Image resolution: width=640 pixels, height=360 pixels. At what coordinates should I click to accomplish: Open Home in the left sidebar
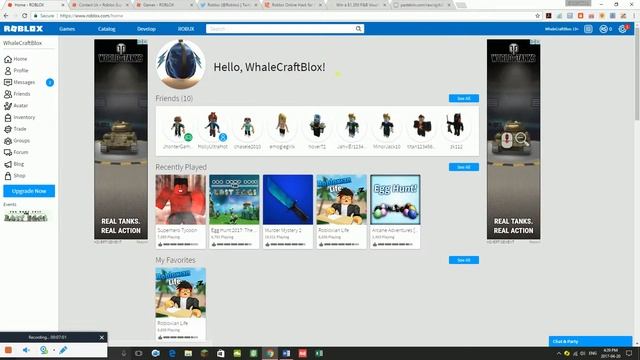point(16,59)
